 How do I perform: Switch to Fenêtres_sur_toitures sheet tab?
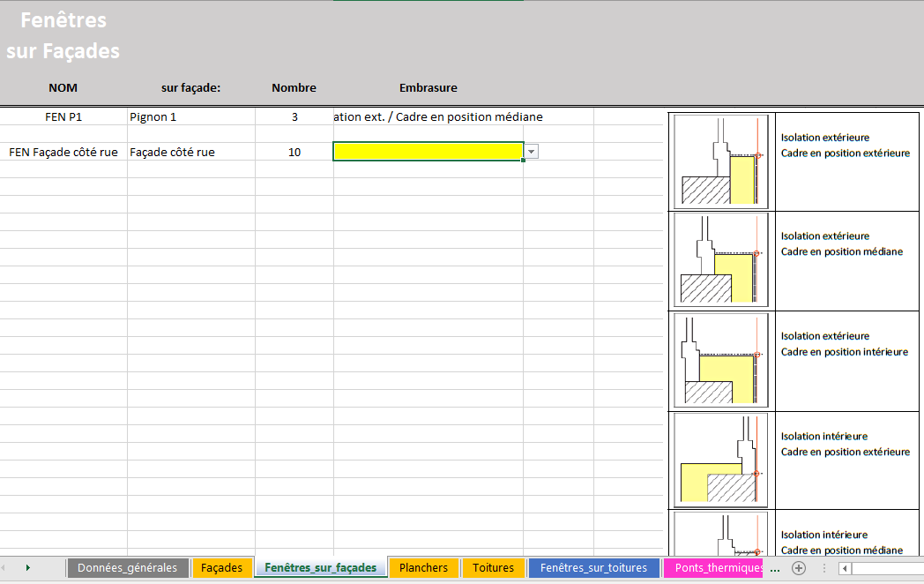click(593, 568)
